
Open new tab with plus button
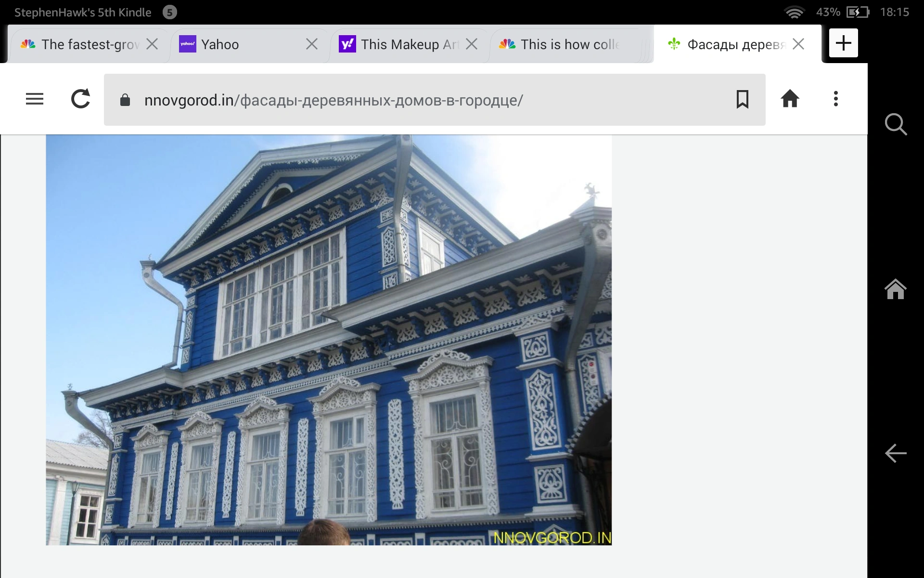[843, 43]
